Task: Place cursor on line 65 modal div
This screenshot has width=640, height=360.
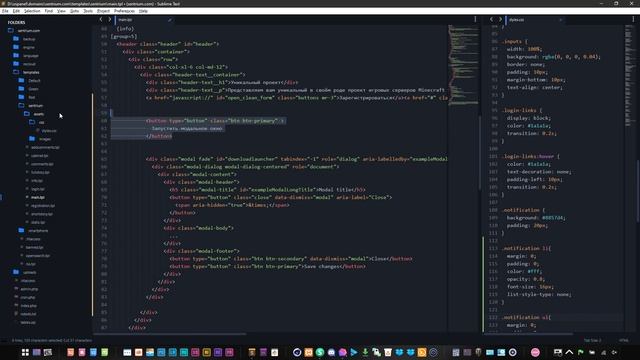Action: 296,159
